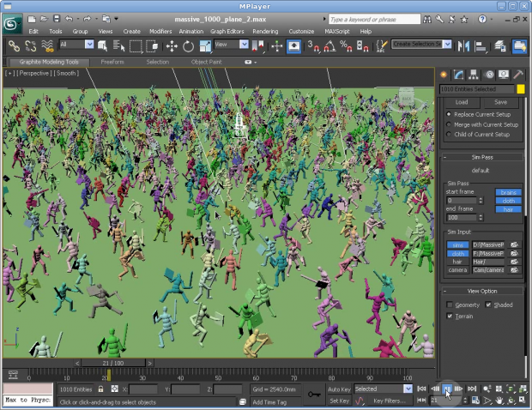The width and height of the screenshot is (532, 410).
Task: Toggle the hair sim pass button
Action: (x=508, y=209)
